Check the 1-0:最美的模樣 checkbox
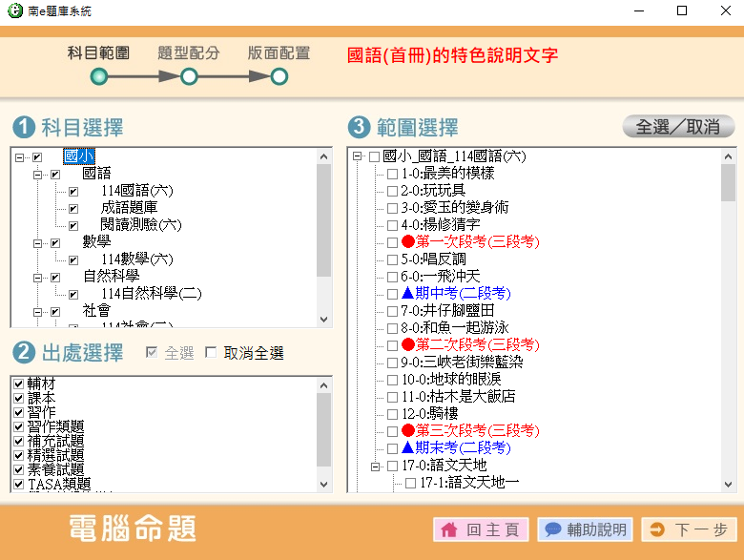The height and width of the screenshot is (560, 744). [392, 174]
